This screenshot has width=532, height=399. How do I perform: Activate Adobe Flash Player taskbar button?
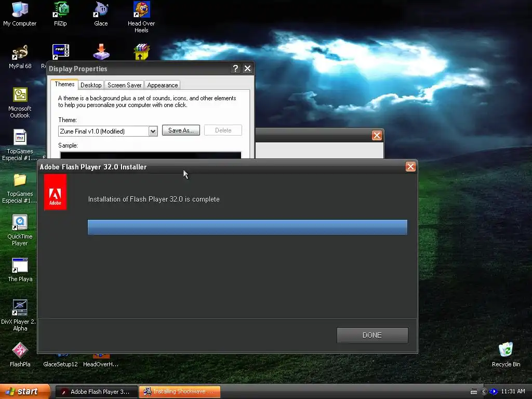pyautogui.click(x=96, y=392)
